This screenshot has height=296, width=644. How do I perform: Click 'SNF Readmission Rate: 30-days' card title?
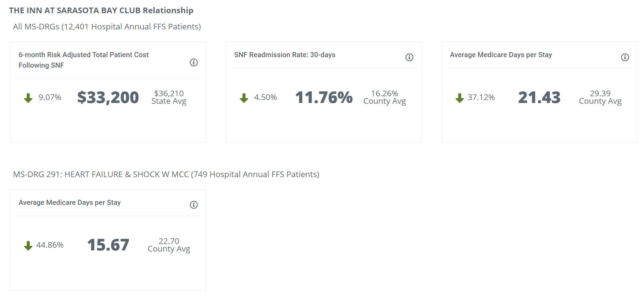(285, 55)
